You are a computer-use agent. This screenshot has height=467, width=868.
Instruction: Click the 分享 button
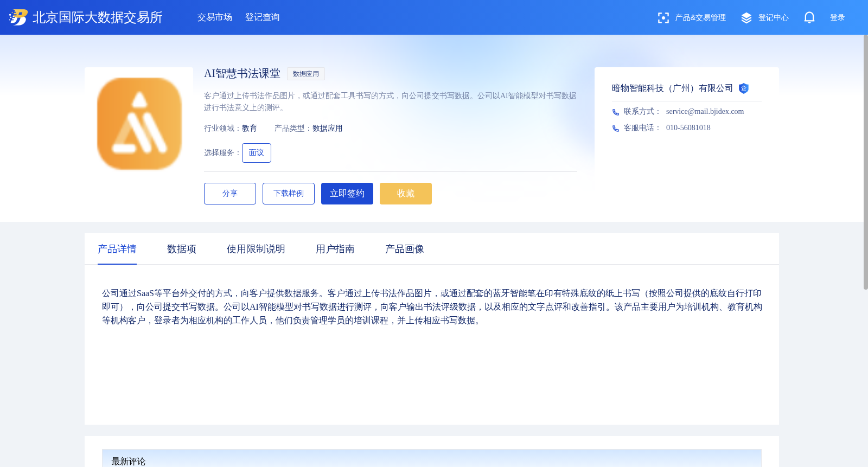(x=230, y=194)
